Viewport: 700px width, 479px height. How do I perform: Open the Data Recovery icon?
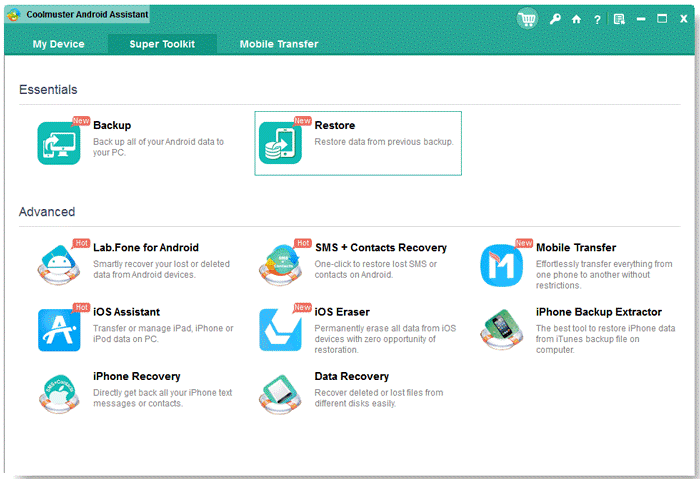[x=280, y=393]
